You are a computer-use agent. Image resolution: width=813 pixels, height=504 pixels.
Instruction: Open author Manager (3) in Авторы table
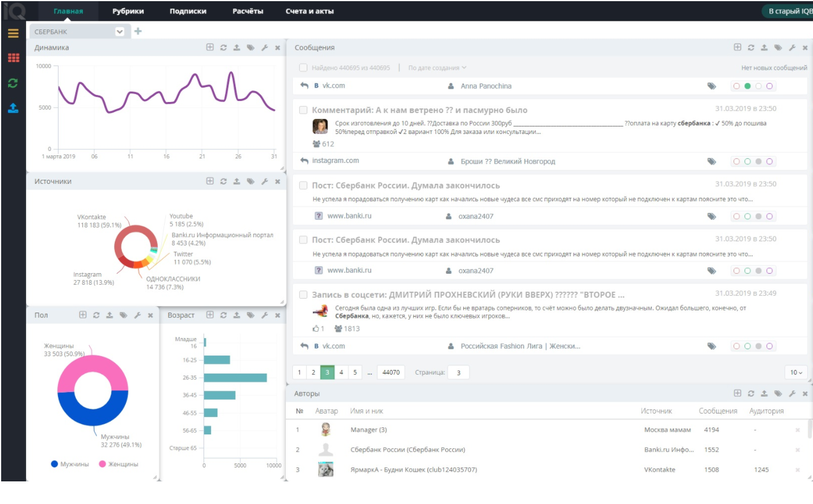(x=369, y=430)
